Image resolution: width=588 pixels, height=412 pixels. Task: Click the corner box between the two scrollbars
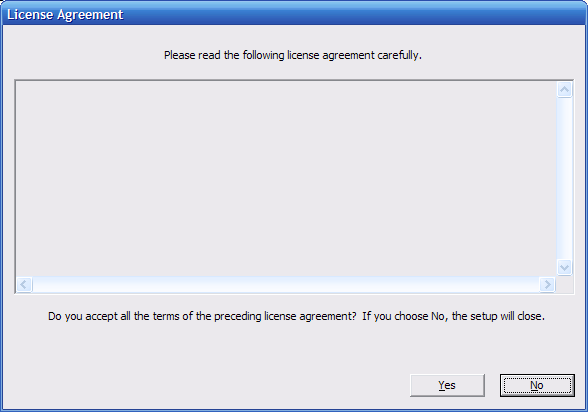click(564, 285)
